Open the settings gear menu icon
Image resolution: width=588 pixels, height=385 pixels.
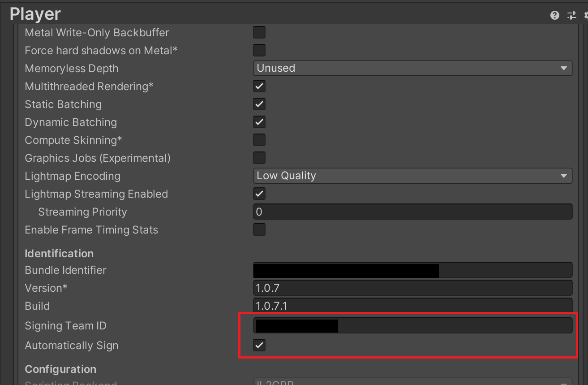click(585, 15)
